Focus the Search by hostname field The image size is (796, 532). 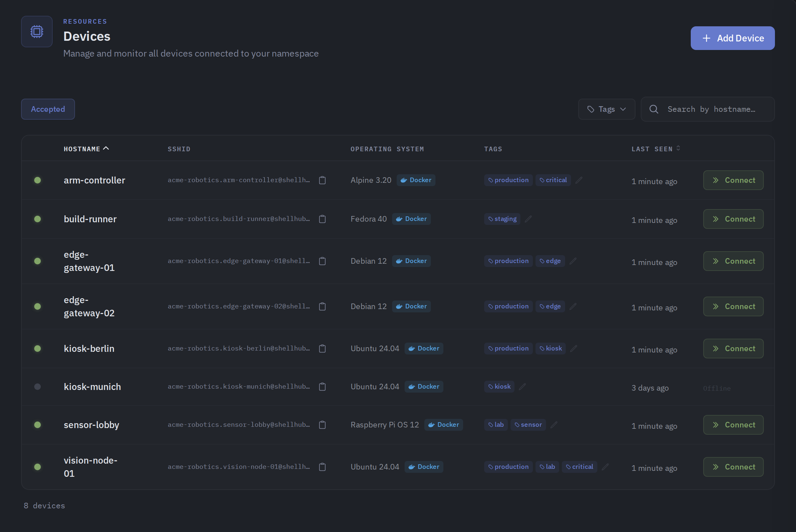click(708, 109)
